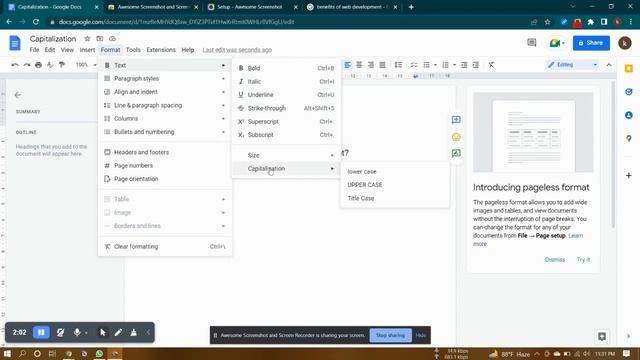Viewport: 640px width, 360px height.
Task: Toggle the recorder microphone
Action: point(77,332)
